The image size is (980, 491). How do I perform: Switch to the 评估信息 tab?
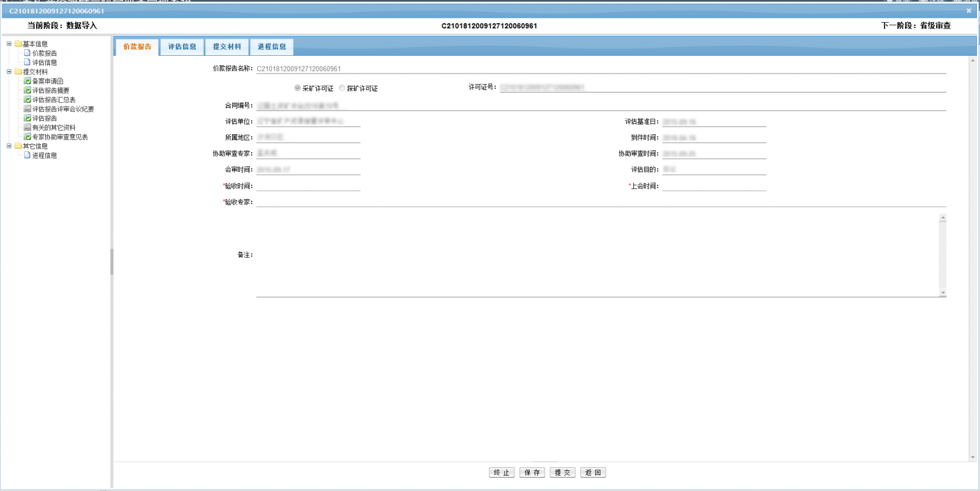tap(182, 47)
